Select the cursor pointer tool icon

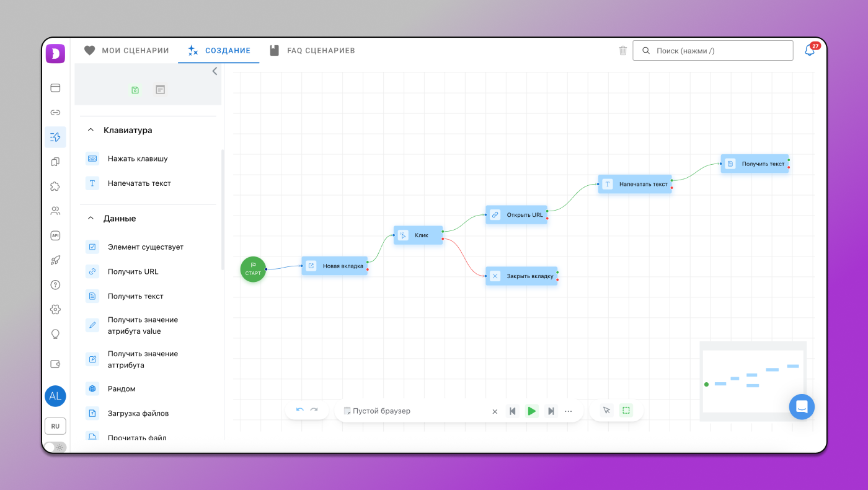pyautogui.click(x=606, y=410)
